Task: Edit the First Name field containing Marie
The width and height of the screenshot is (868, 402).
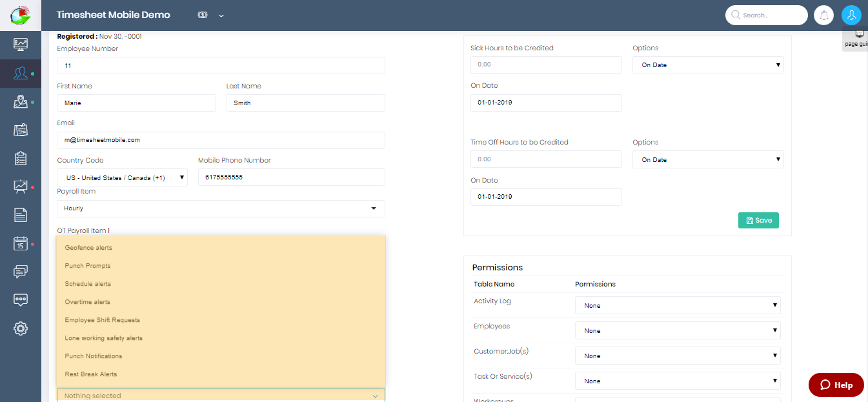Action: point(136,103)
